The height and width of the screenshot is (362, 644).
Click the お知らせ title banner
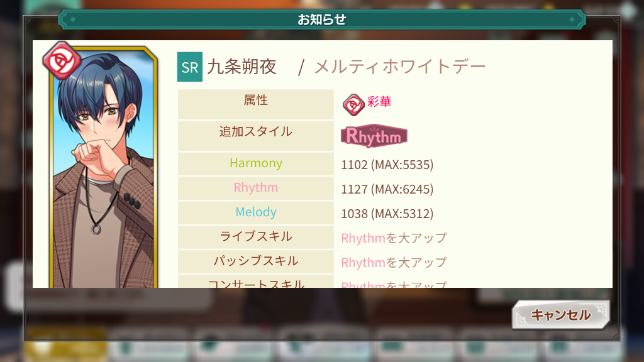coord(322,19)
